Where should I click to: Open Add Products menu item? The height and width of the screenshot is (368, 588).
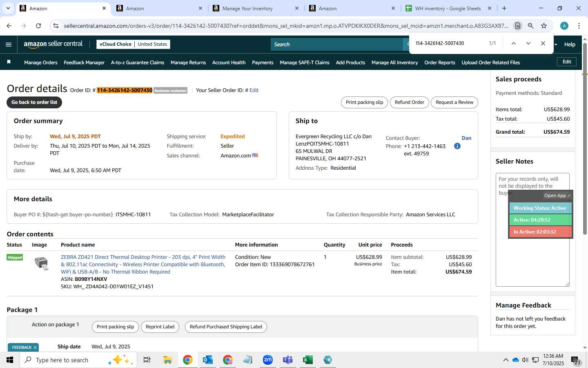(x=350, y=63)
